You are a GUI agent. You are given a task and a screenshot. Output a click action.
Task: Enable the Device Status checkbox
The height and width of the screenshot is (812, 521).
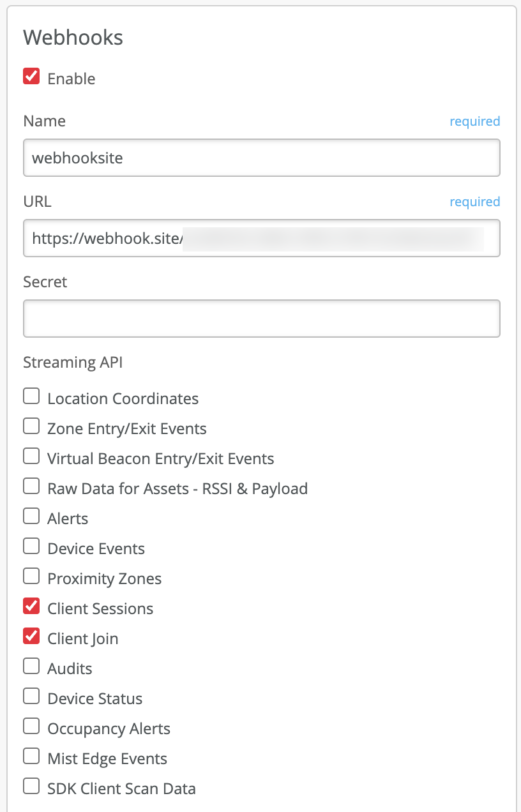31,697
